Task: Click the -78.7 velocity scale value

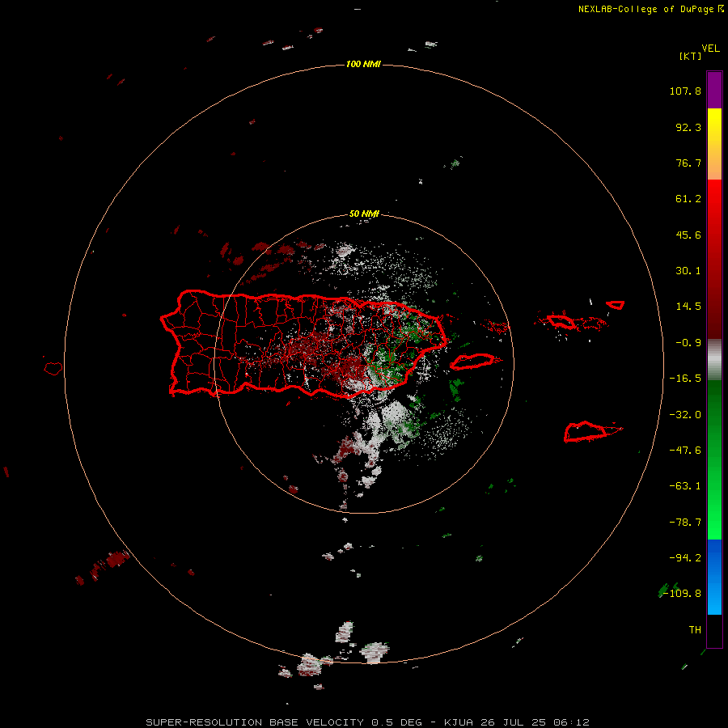Action: [685, 523]
